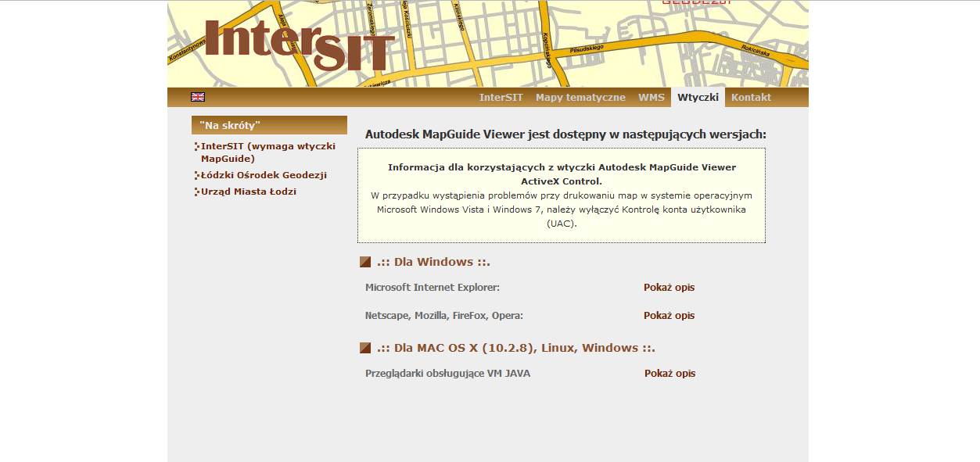Open Urząd Miasta Łodzi link
980x462 pixels.
(x=249, y=192)
